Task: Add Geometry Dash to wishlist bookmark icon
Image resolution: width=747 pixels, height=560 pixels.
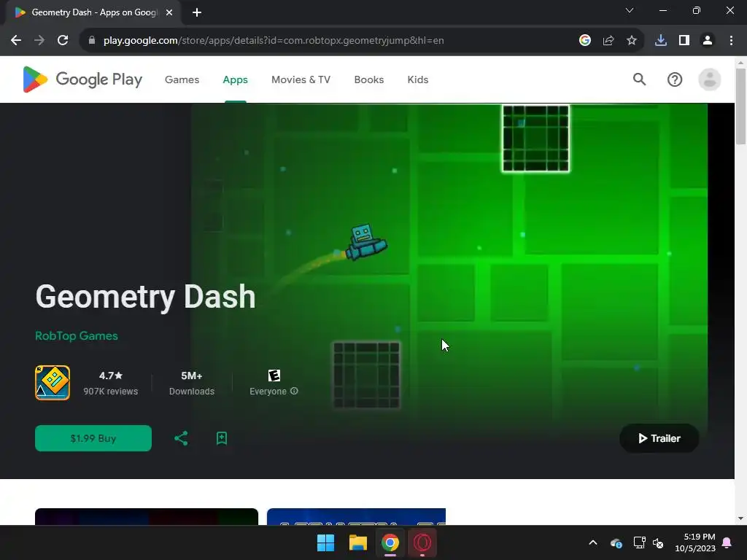Action: coord(222,438)
